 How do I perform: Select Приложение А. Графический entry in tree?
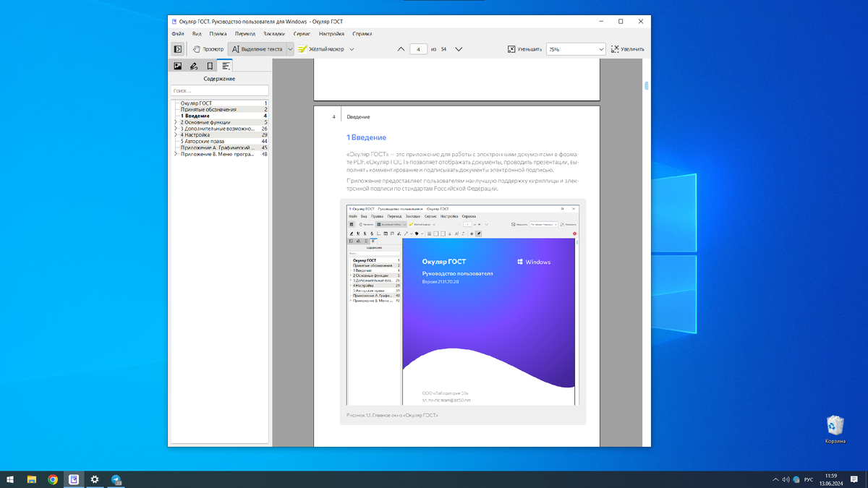218,147
